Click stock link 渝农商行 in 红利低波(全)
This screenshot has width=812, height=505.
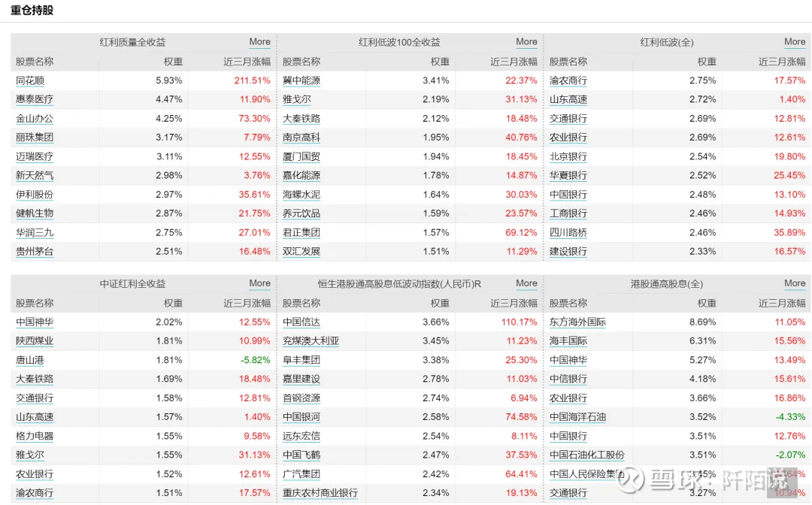[x=568, y=80]
